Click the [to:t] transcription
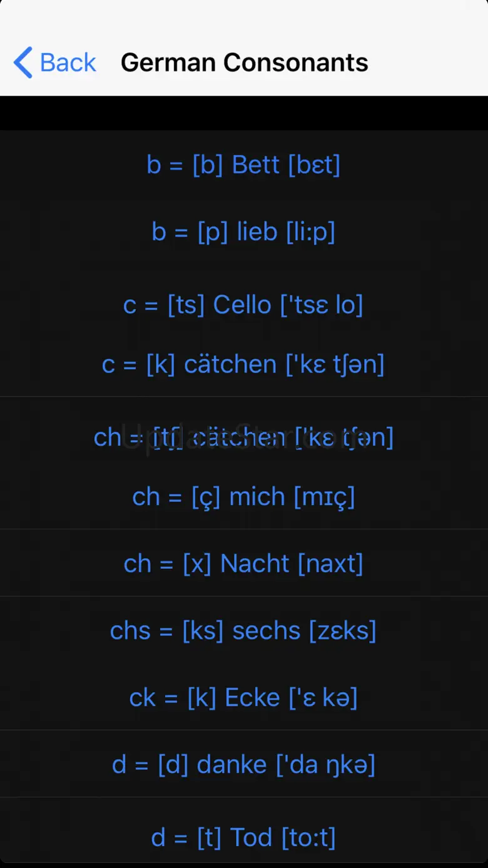The width and height of the screenshot is (488, 868). [308, 837]
